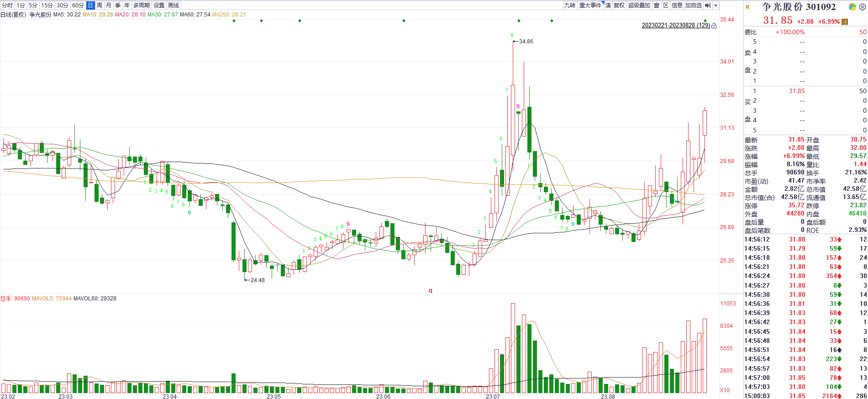Image resolution: width=868 pixels, height=399 pixels.
Task: Click the 注 note icon beside +6.99%
Action: [x=845, y=21]
